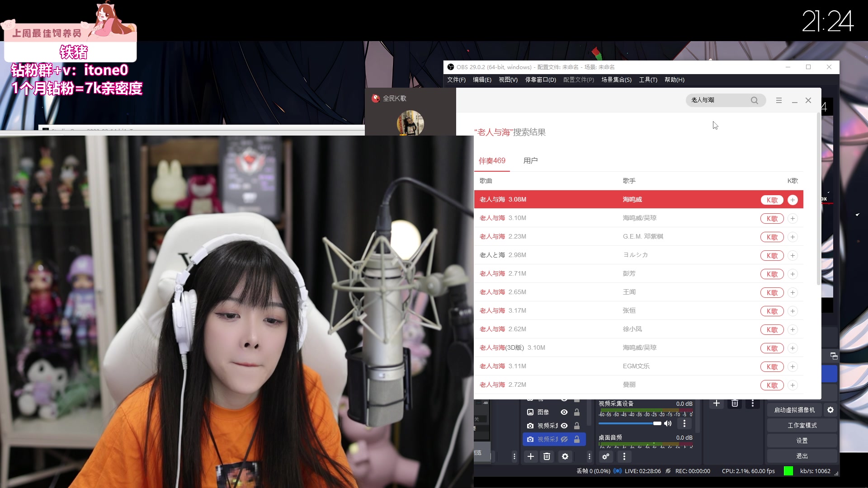Click K歌 on the 海鸣威 song row
The width and height of the screenshot is (868, 488).
(772, 199)
